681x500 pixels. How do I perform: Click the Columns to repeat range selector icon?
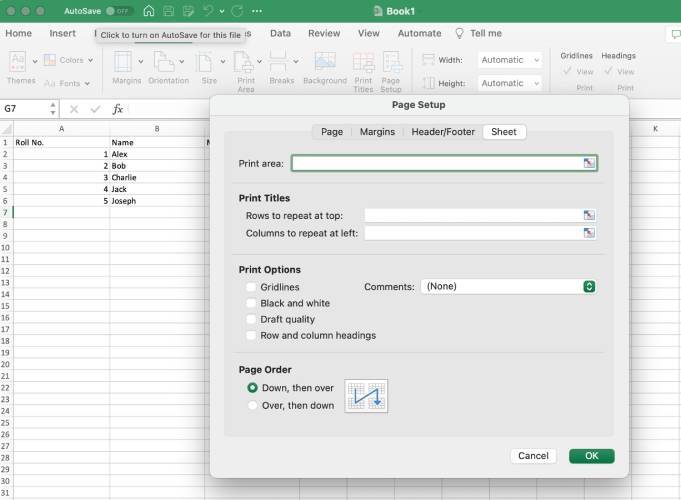pos(589,233)
